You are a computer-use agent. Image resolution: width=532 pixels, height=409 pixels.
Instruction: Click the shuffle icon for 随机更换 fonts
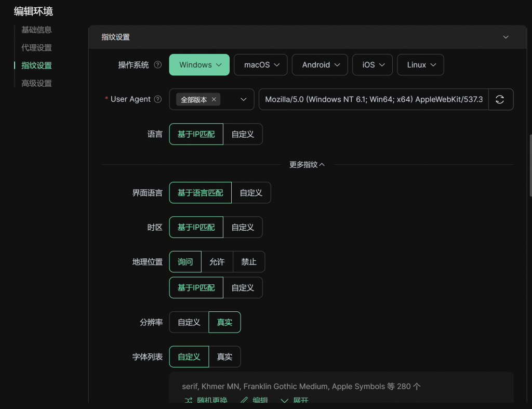tap(189, 400)
